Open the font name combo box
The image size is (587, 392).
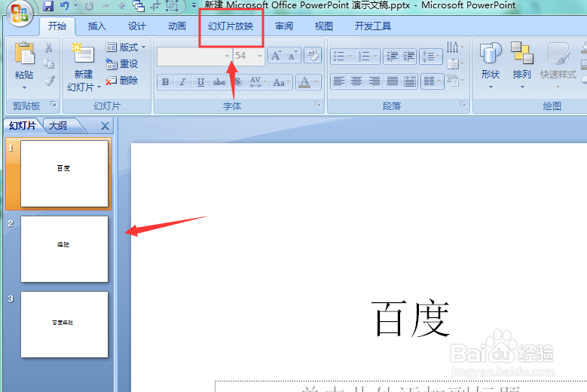click(x=194, y=56)
